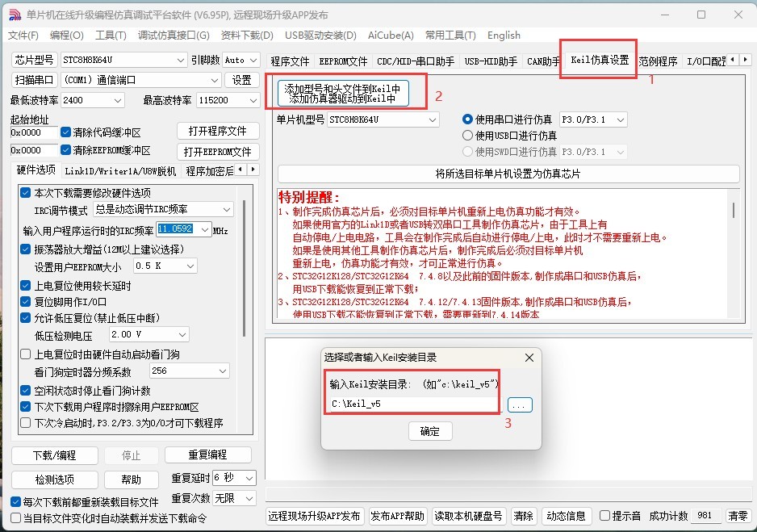Switch to USB-HID助手 tab
The height and width of the screenshot is (532, 757).
(491, 61)
